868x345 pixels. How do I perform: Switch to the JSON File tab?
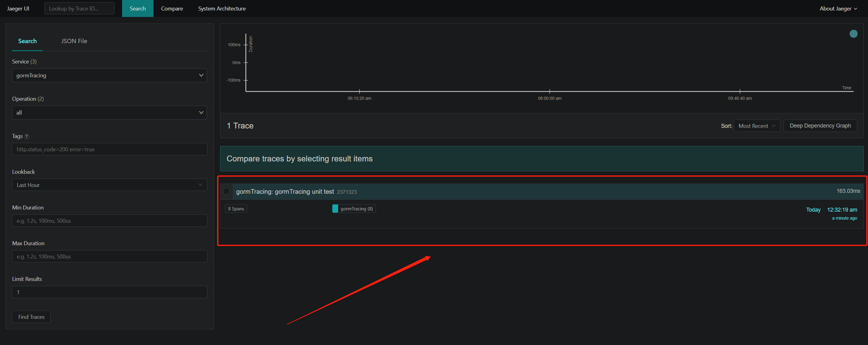click(74, 41)
